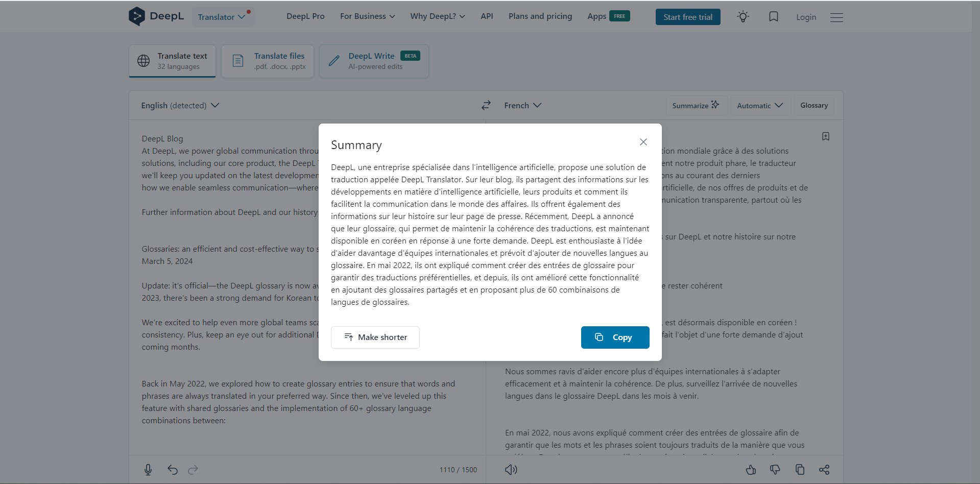Open the saved translations bookmark in the header
This screenshot has width=980, height=484.
pyautogui.click(x=774, y=17)
